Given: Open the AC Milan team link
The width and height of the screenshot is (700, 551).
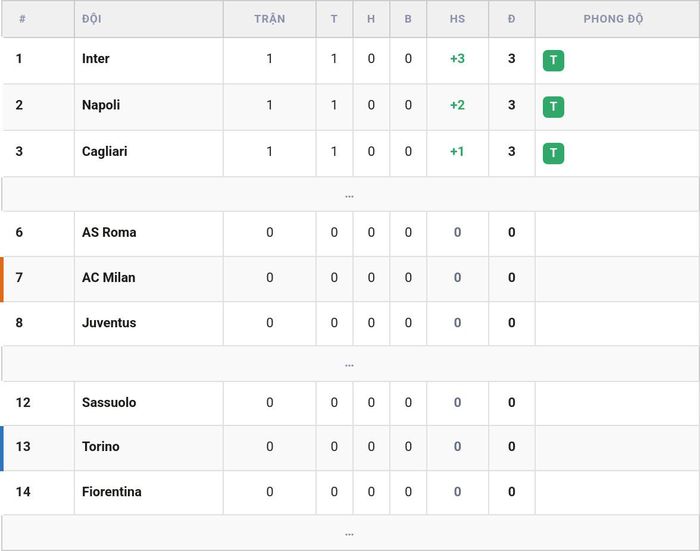Looking at the screenshot, I should pos(108,277).
